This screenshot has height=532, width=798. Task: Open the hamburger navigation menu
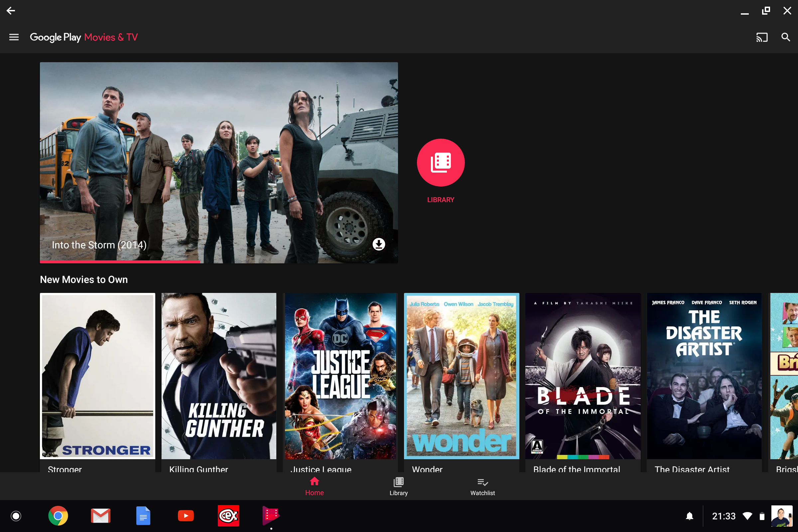pyautogui.click(x=14, y=37)
